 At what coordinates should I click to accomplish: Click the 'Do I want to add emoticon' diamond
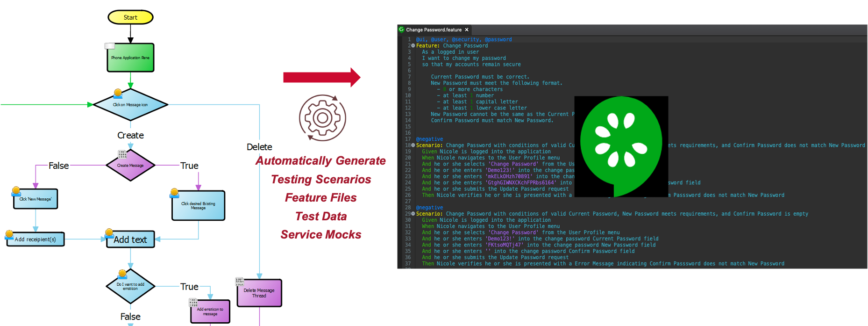(x=130, y=286)
